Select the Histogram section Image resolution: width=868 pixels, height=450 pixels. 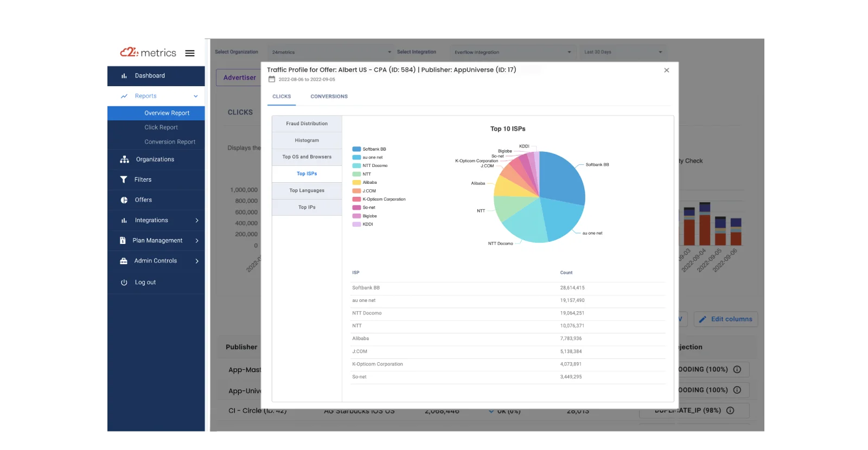pyautogui.click(x=307, y=140)
